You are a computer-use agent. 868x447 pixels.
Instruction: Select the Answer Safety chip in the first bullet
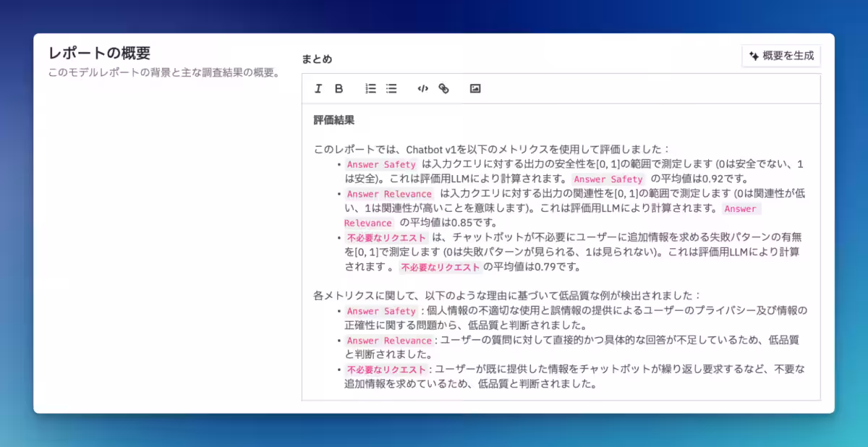[381, 164]
